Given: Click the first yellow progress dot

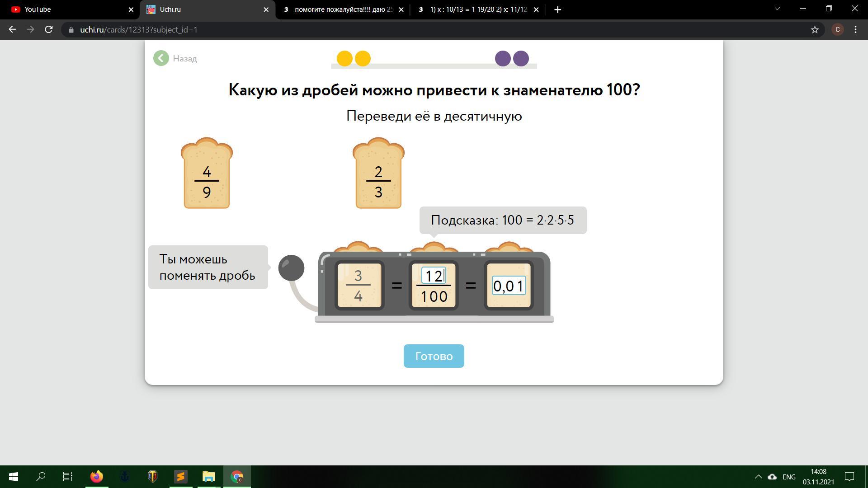Looking at the screenshot, I should 344,58.
